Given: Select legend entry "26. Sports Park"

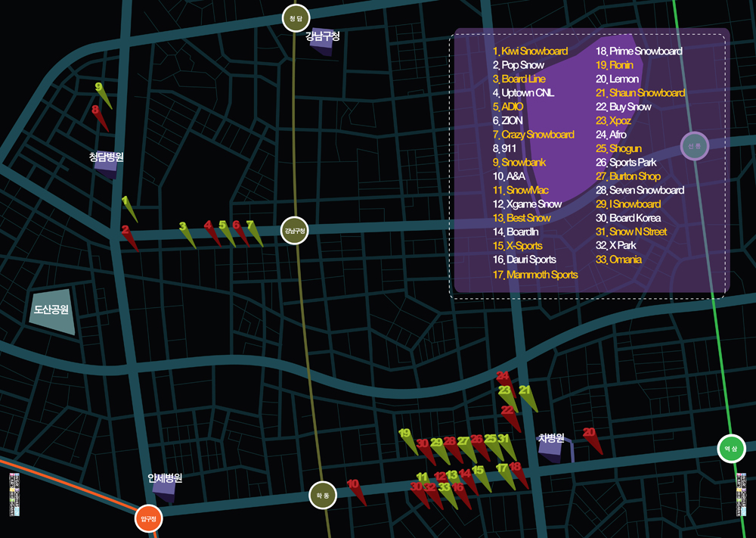Looking at the screenshot, I should [x=626, y=163].
